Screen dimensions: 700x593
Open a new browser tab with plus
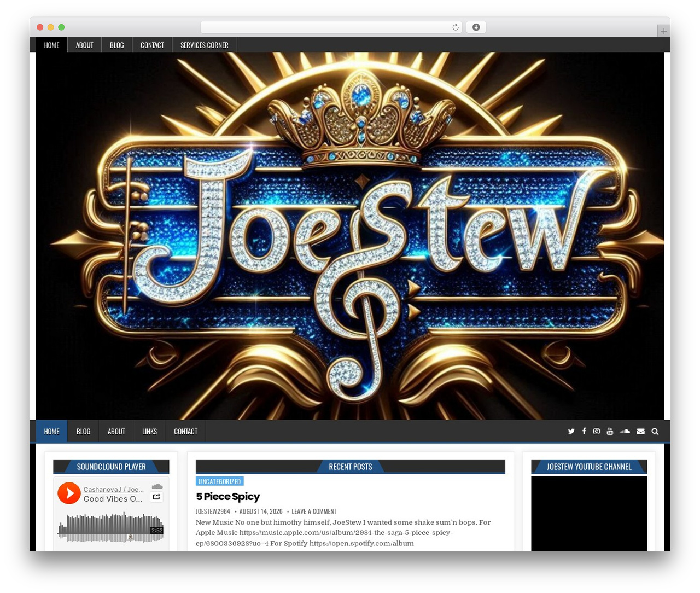(663, 31)
